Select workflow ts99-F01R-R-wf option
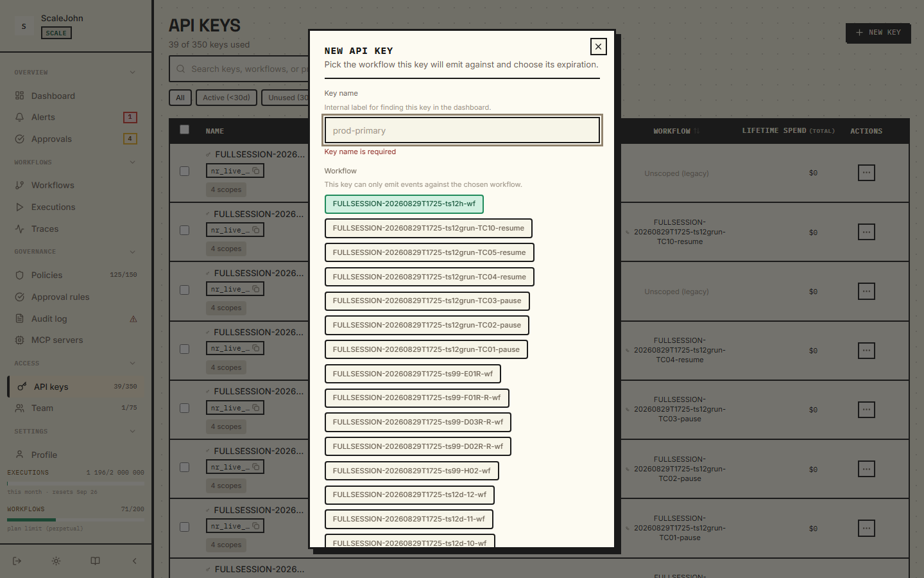Image resolution: width=924 pixels, height=578 pixels. click(416, 398)
